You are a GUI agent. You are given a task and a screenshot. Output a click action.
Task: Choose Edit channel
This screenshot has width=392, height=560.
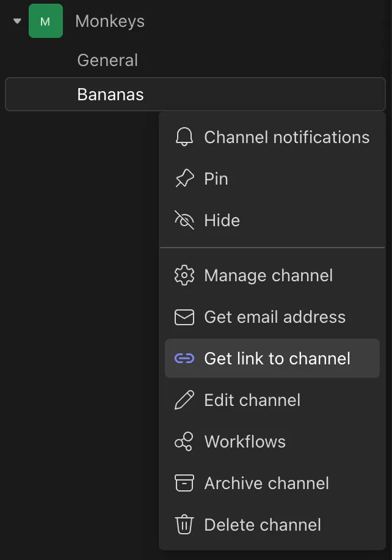coord(272,400)
